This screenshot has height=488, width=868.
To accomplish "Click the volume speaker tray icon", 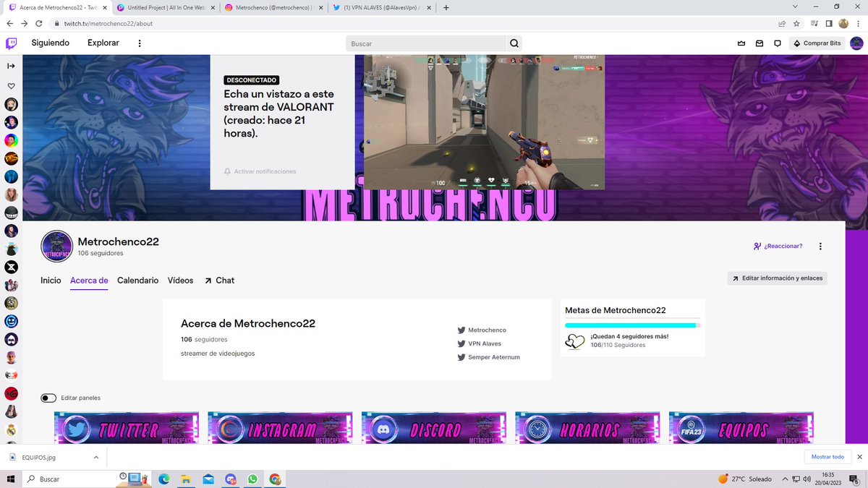I will pyautogui.click(x=807, y=479).
